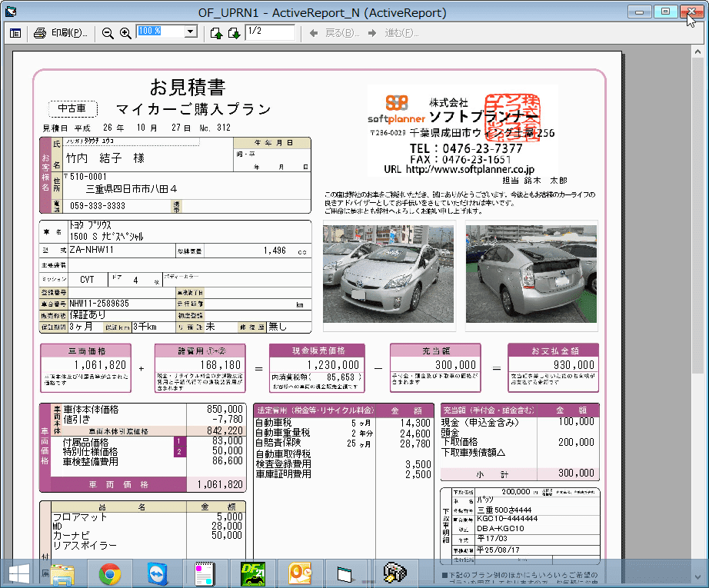Go to next page icon
This screenshot has width=709, height=588.
235,33
